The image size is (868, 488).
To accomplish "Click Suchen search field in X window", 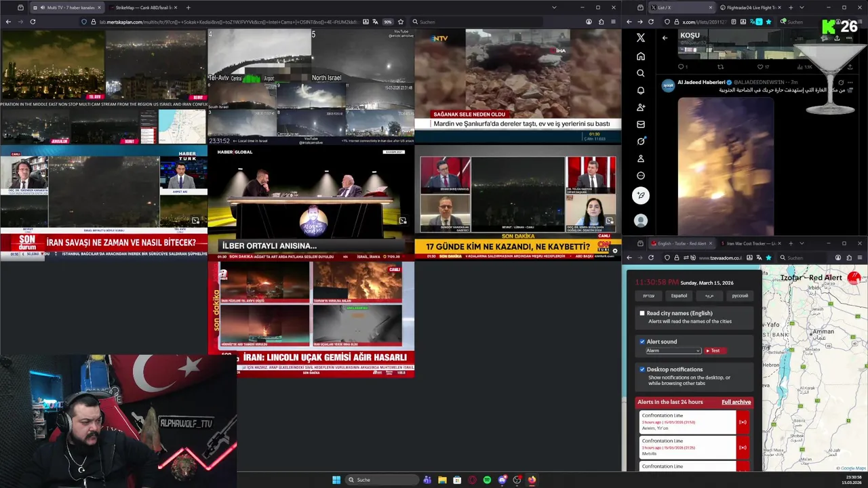I will (x=807, y=22).
